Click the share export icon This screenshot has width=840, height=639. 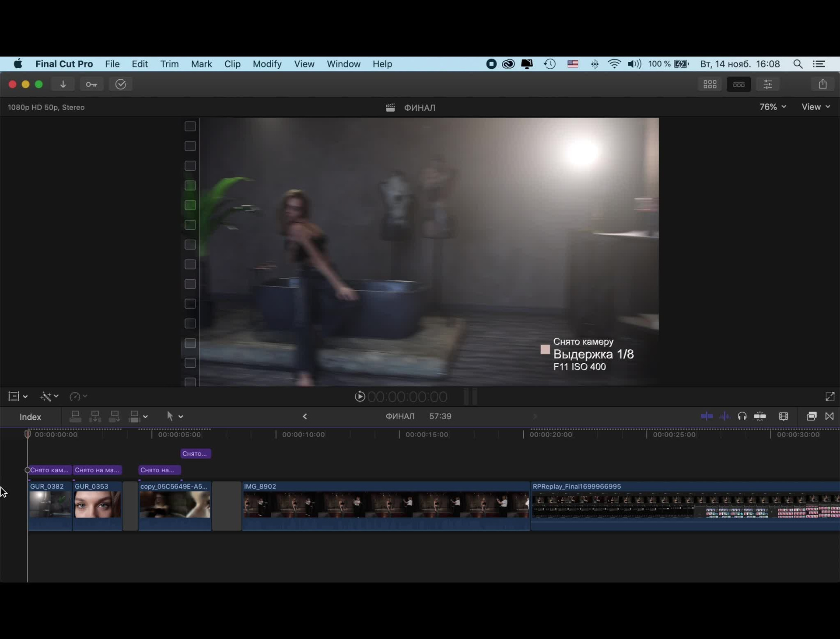coord(822,84)
